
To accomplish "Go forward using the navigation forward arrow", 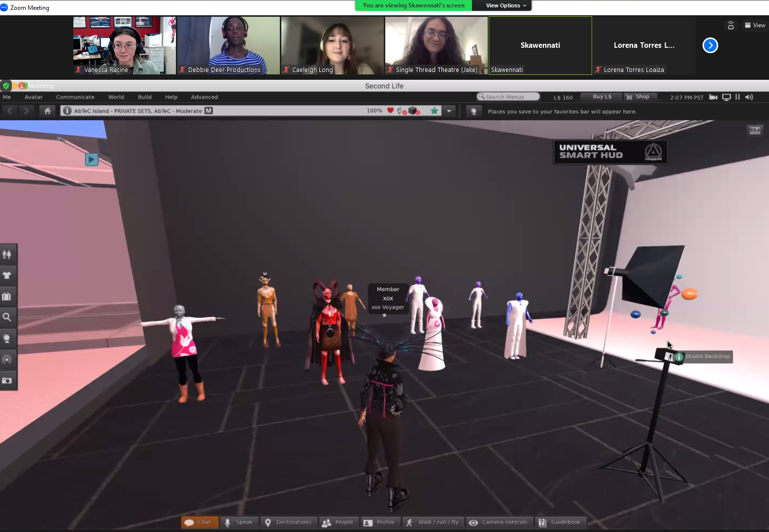I will tap(26, 111).
